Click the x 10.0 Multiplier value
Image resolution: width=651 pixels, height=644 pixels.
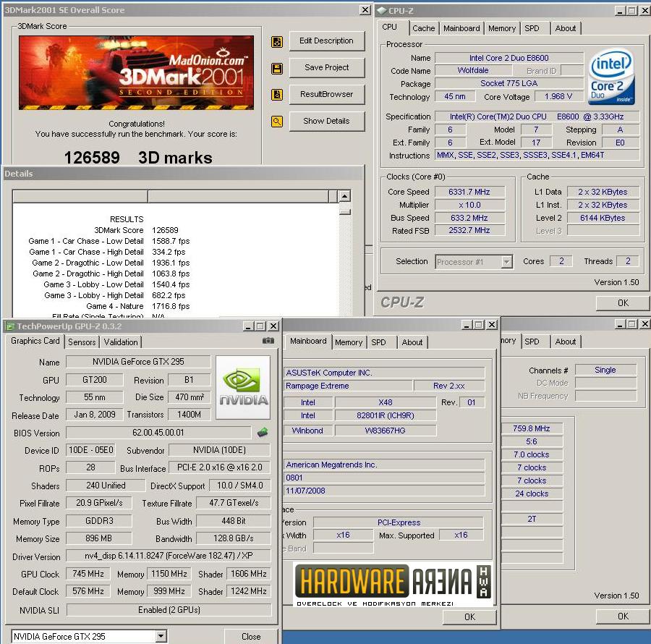[469, 205]
